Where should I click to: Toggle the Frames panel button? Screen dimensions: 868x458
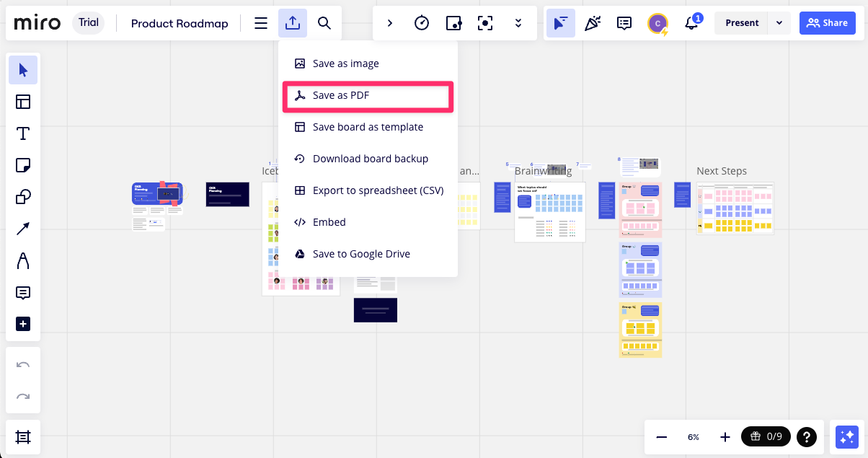[x=23, y=437]
